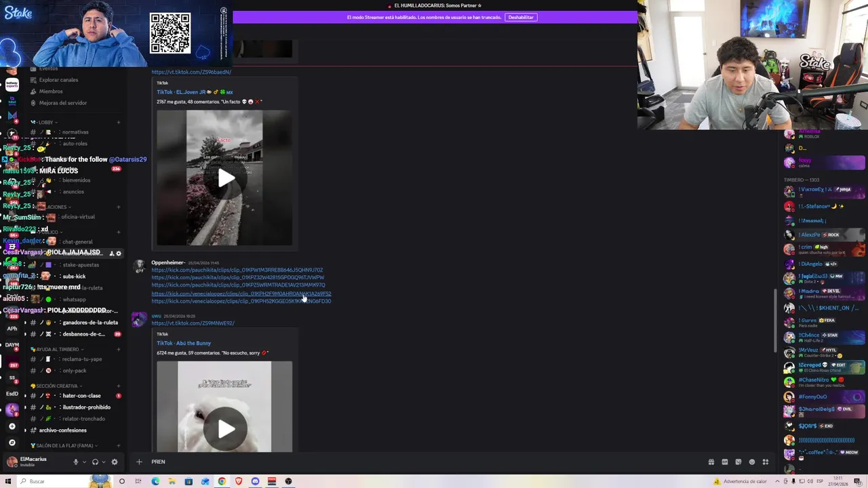The image size is (868, 488).
Task: Open the vt.tiktok.com/ZS9MNWE92 link
Action: pyautogui.click(x=193, y=323)
